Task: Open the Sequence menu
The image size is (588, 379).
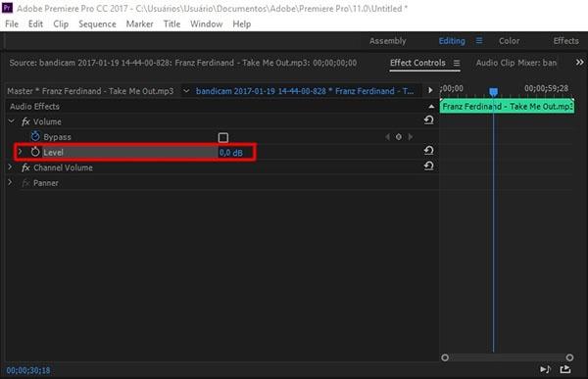Action: point(97,24)
